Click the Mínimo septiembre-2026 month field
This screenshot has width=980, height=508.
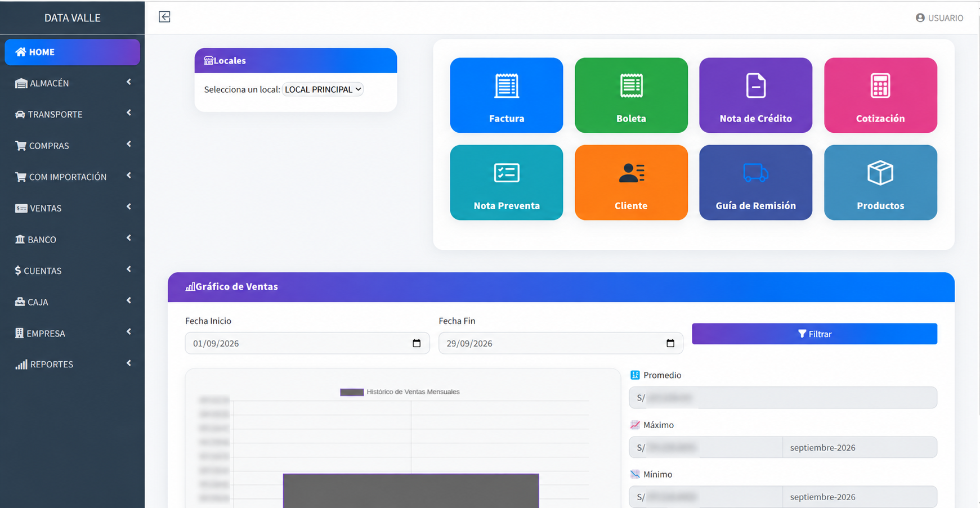click(x=860, y=497)
